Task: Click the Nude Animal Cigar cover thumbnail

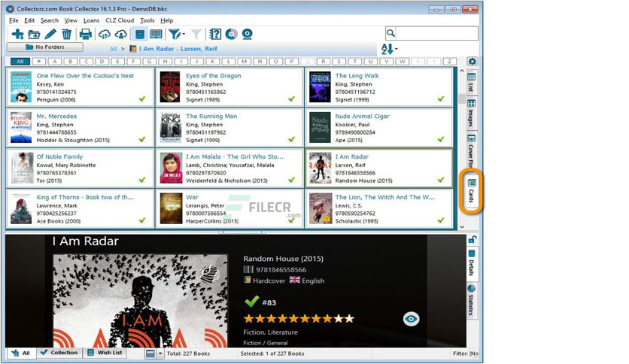Action: pyautogui.click(x=320, y=128)
